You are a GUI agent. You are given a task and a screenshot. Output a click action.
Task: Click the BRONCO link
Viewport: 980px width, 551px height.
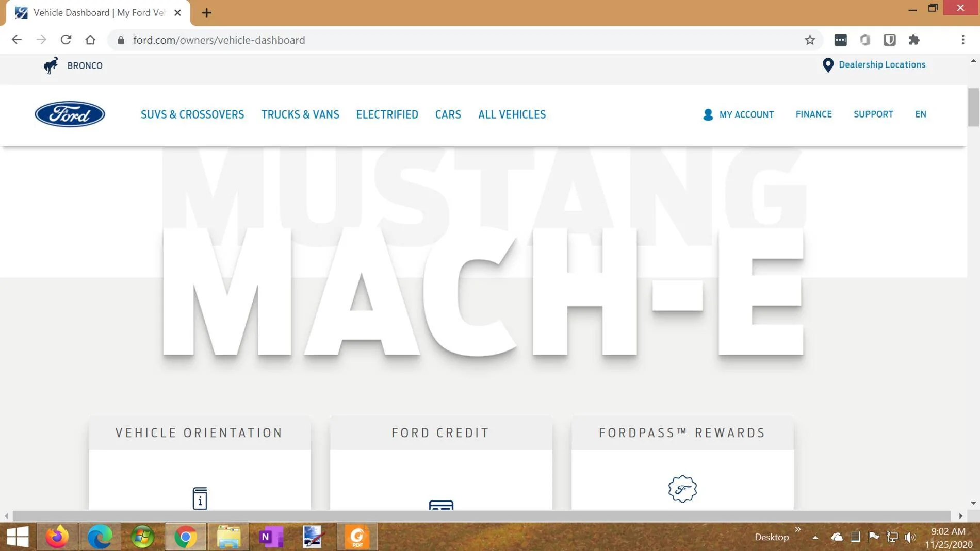[x=85, y=65]
